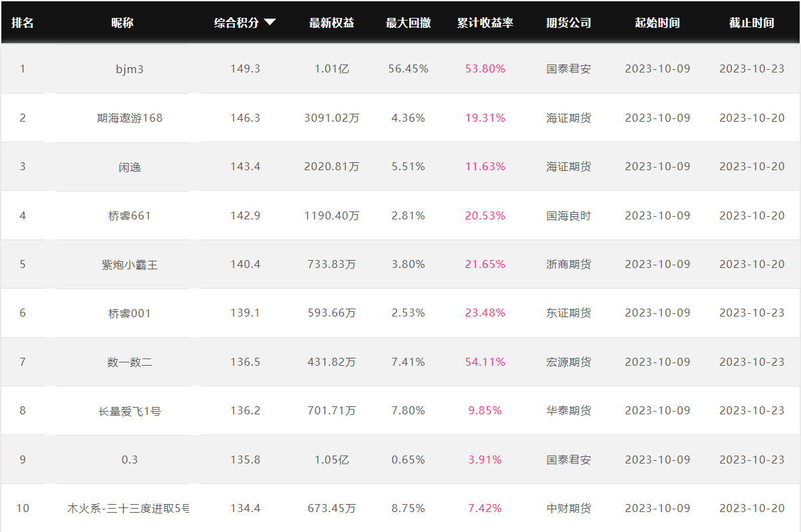Click the 593.66万 equity value
The width and height of the screenshot is (801, 532).
pyautogui.click(x=331, y=313)
